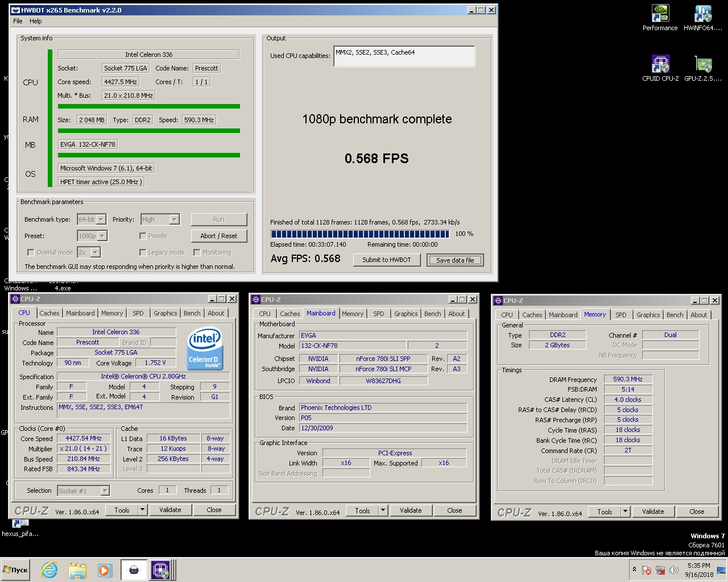The height and width of the screenshot is (582, 728).
Task: Click the Used CPU capabilities text box
Action: point(404,56)
